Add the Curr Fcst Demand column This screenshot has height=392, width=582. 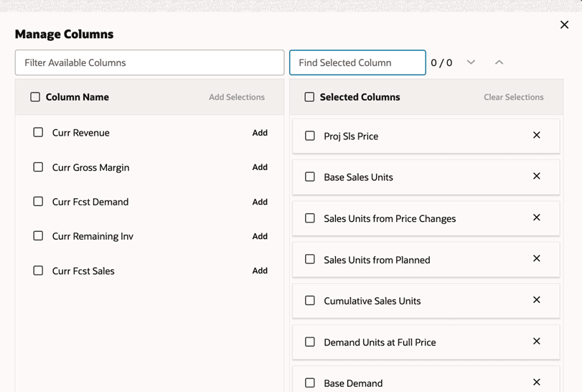pos(260,202)
